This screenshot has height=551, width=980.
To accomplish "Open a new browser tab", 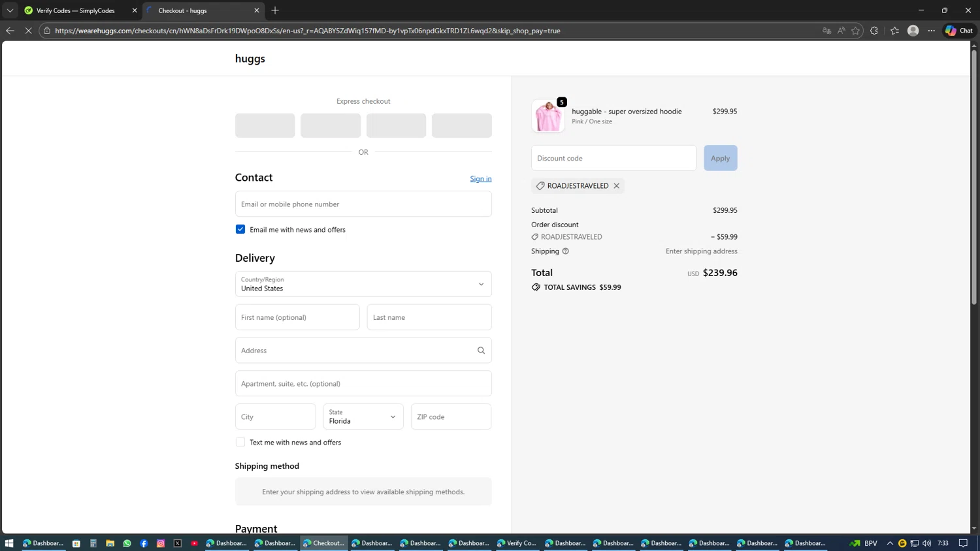I will [x=275, y=10].
